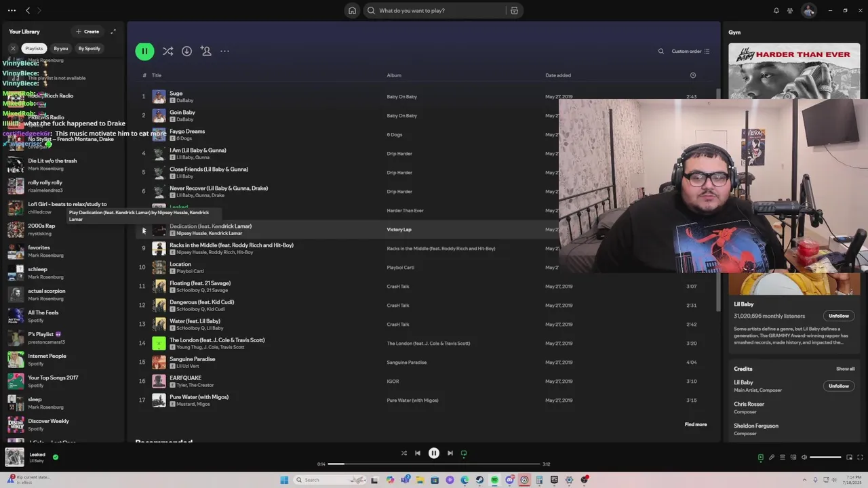Click the Find more link

pos(696,424)
